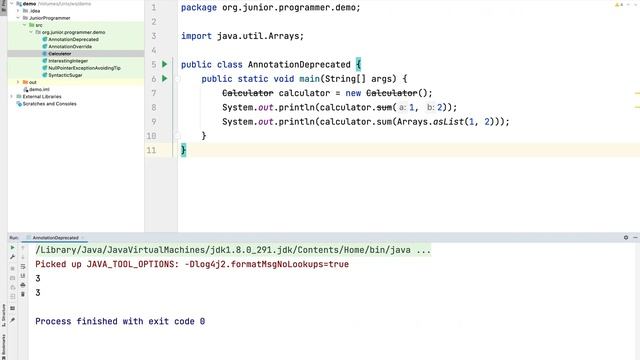Run main method from line 6 gutter
Screen dimensions: 640x360
pyautogui.click(x=164, y=78)
